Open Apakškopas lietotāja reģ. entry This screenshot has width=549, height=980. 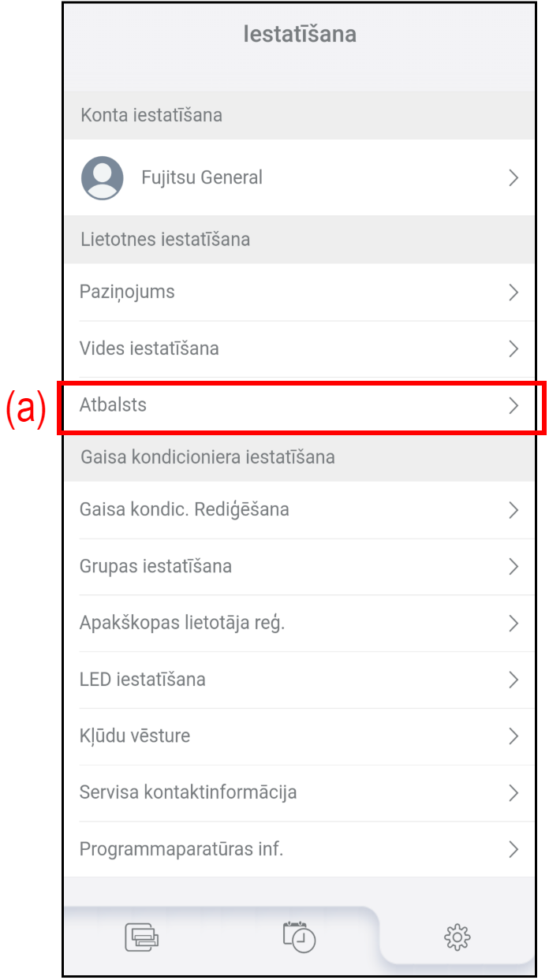pos(182,623)
